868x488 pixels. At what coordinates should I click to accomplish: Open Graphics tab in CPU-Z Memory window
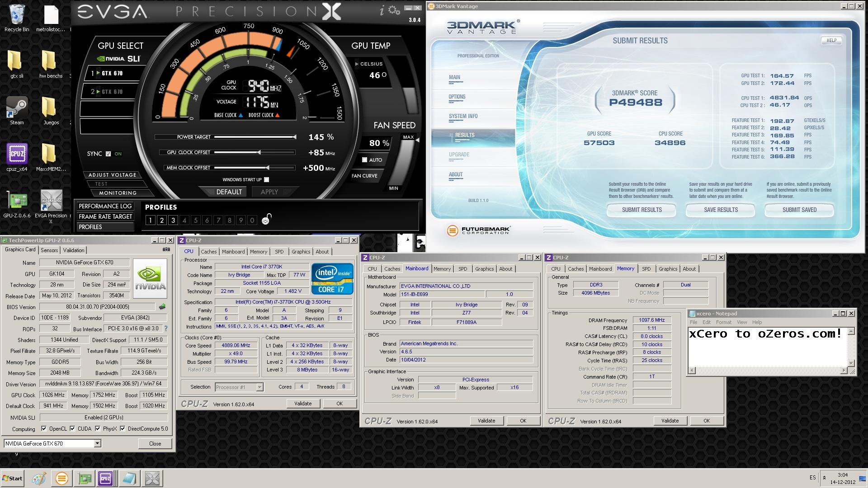click(668, 269)
